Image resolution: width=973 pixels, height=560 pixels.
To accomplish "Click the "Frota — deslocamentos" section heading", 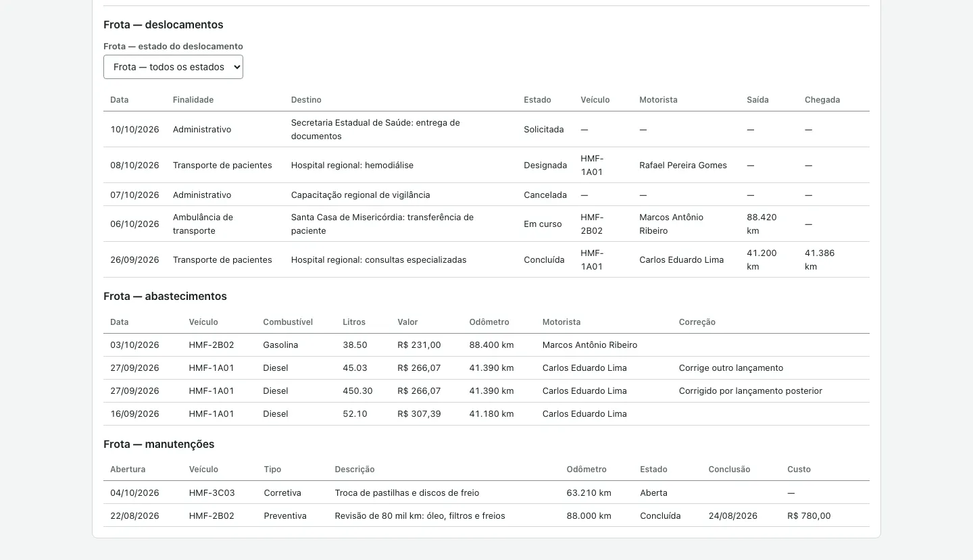I will point(164,25).
